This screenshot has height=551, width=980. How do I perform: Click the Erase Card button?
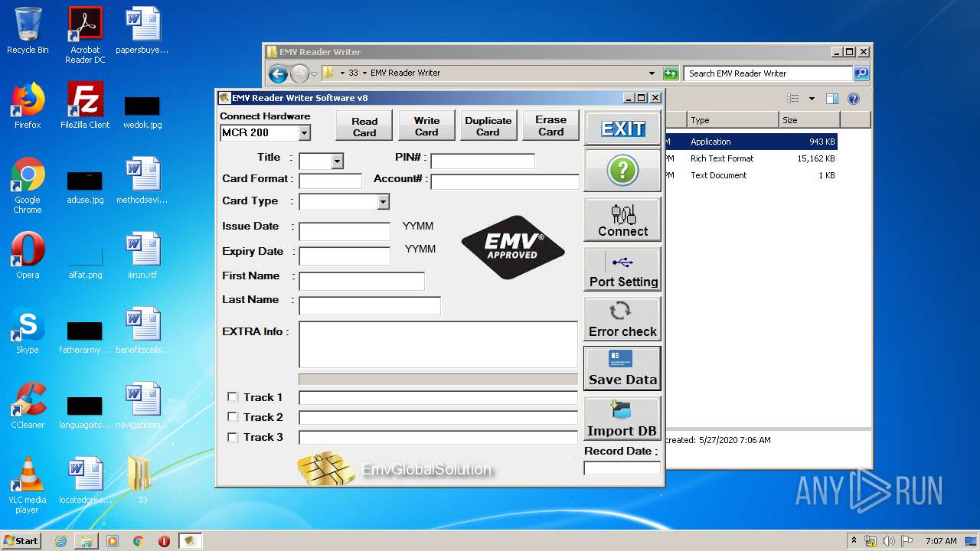click(x=550, y=126)
